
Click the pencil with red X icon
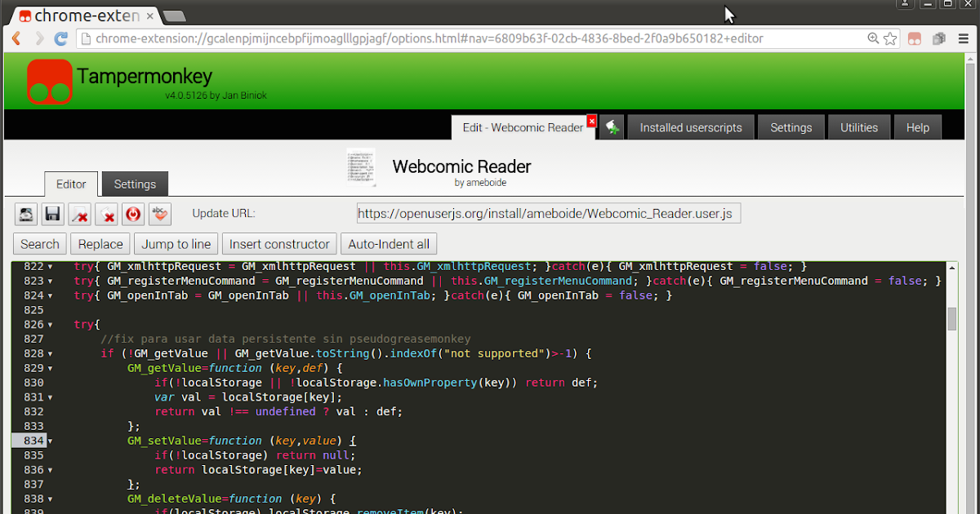coord(79,214)
